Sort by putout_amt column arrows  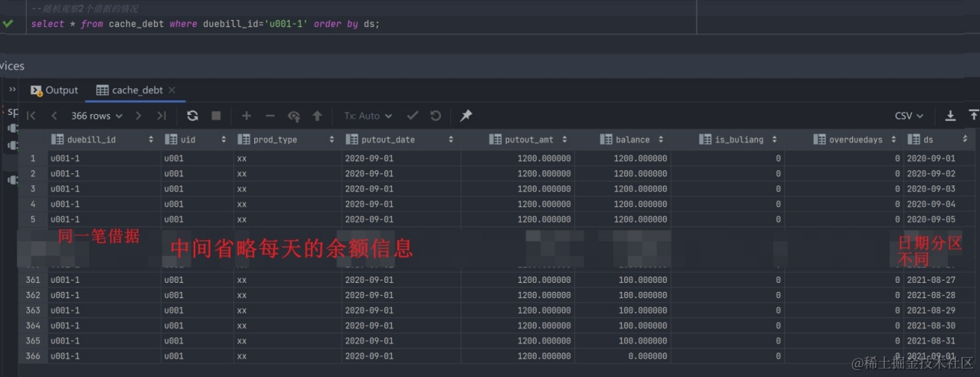(x=564, y=140)
